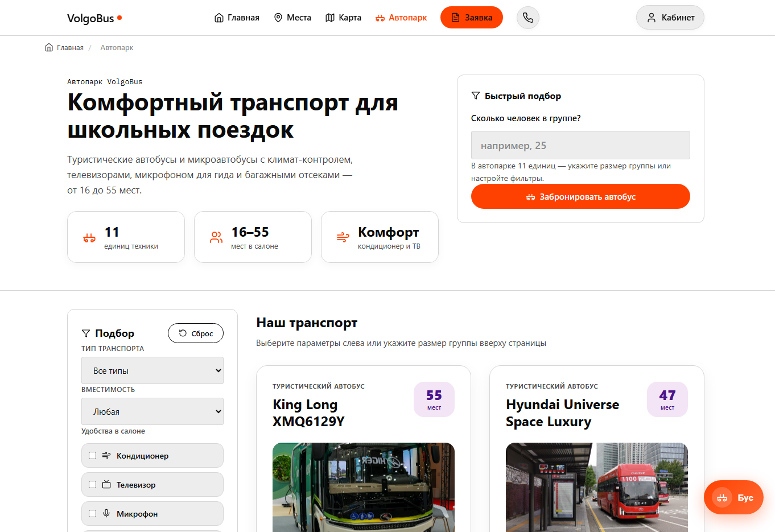Open the floating Бус chat button
Image resolution: width=775 pixels, height=532 pixels.
point(733,497)
